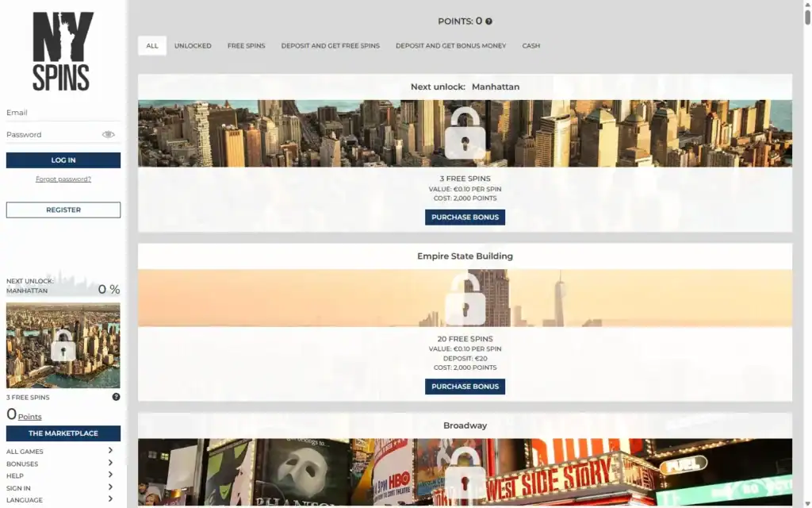
Task: Open the Forgot password link
Action: tap(63, 179)
